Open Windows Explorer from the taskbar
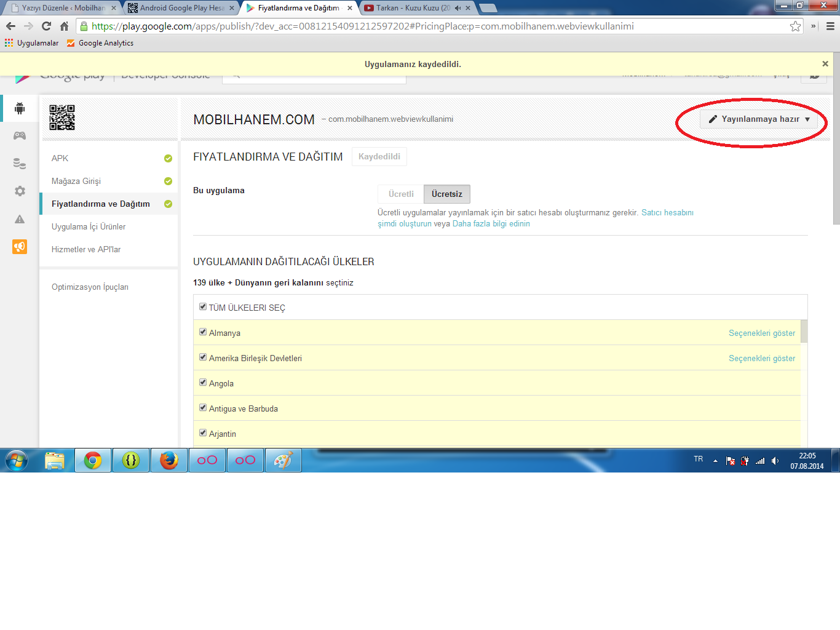The width and height of the screenshot is (840, 630). tap(55, 460)
